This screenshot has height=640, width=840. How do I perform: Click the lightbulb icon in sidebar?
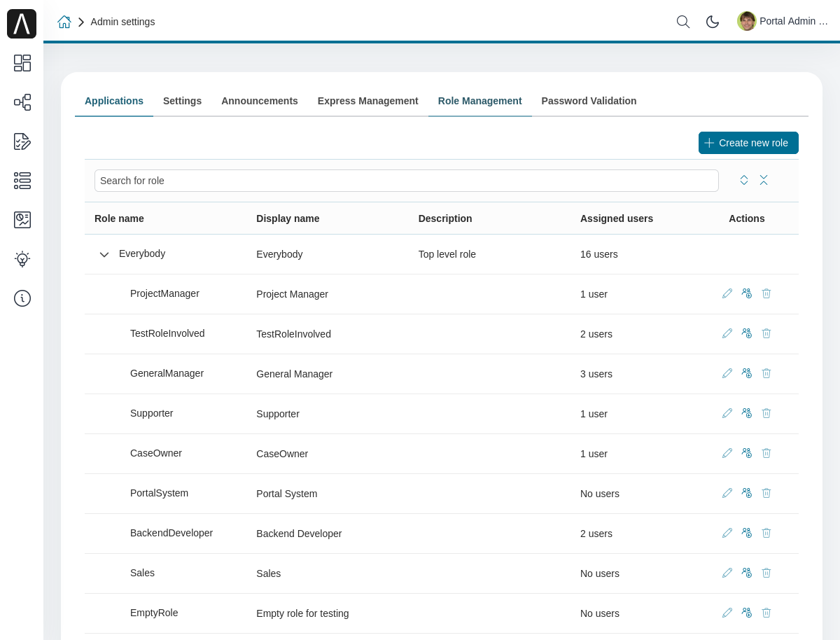[22, 259]
